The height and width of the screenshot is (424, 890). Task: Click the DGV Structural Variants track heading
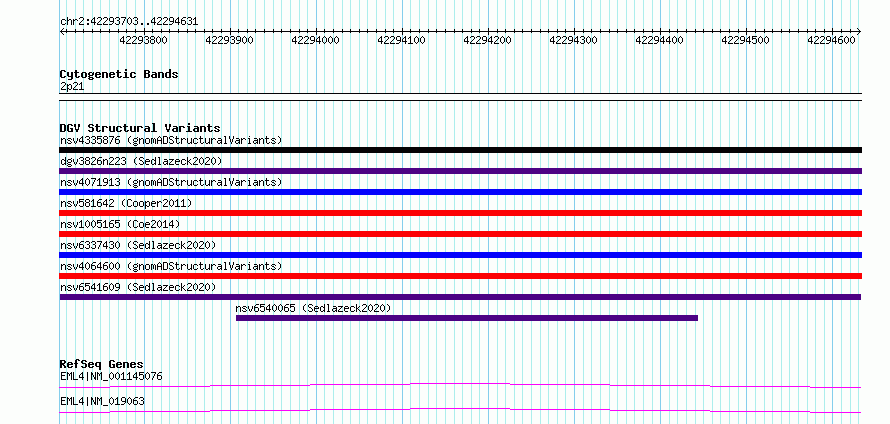point(140,128)
